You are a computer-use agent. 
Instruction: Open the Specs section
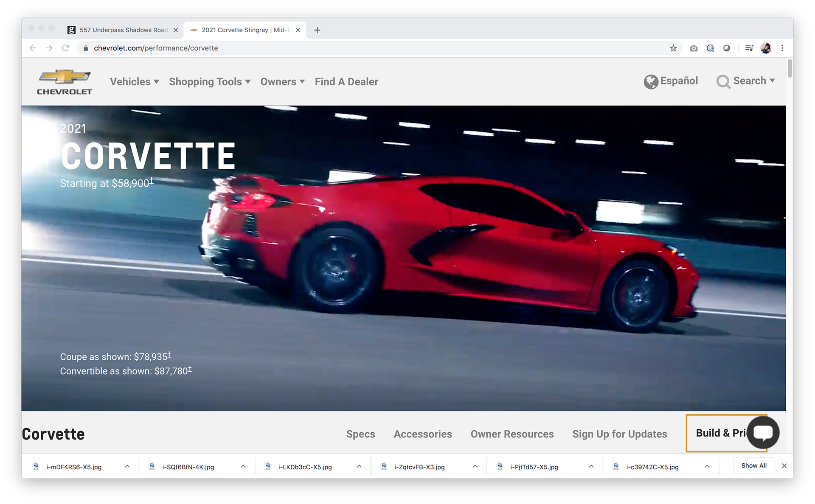(x=360, y=434)
